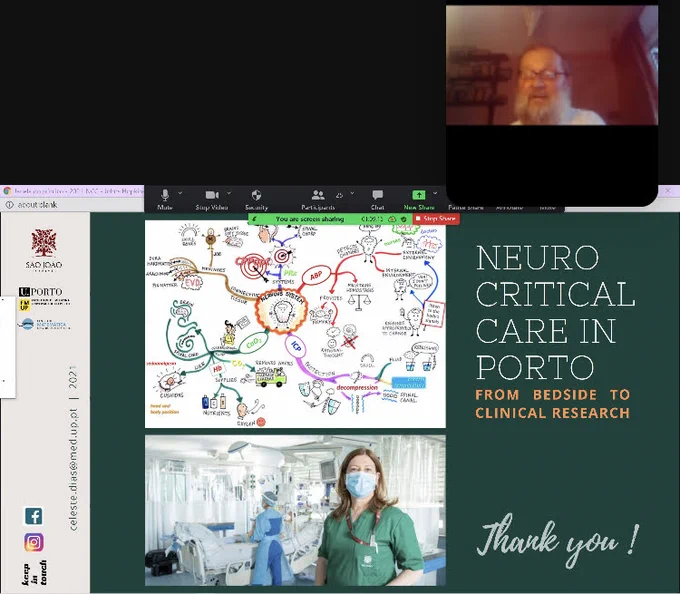Click the yellow FMUP logo
680x594 pixels.
pyautogui.click(x=24, y=305)
